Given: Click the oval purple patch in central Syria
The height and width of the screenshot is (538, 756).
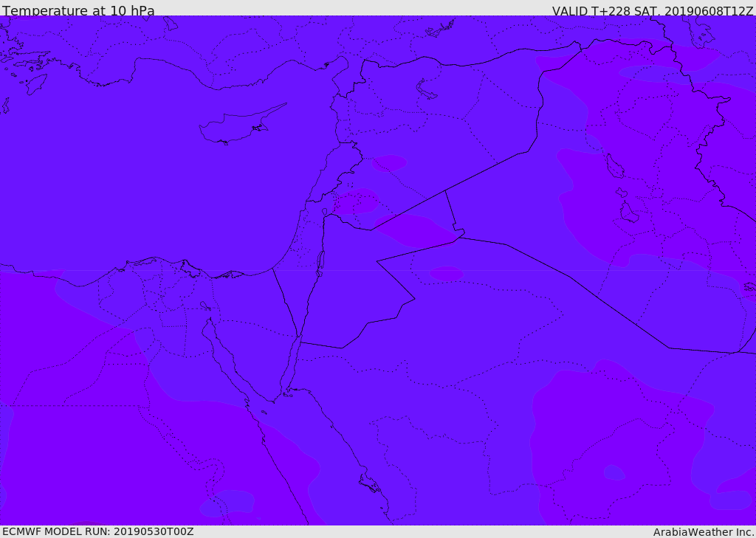Looking at the screenshot, I should tap(389, 163).
